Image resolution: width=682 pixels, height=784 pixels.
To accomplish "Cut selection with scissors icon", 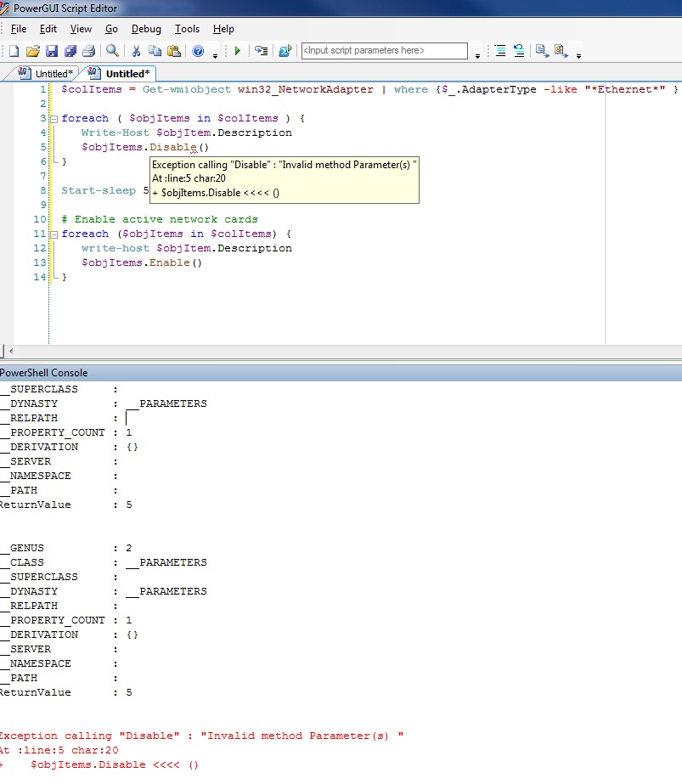I will (136, 50).
